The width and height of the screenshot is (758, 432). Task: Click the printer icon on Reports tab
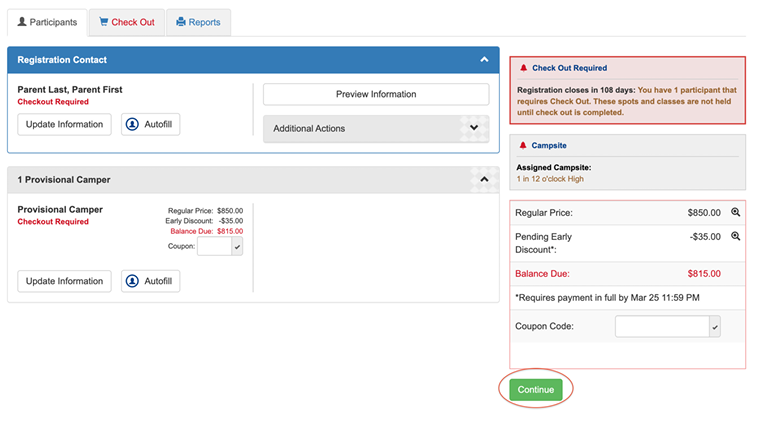[180, 22]
